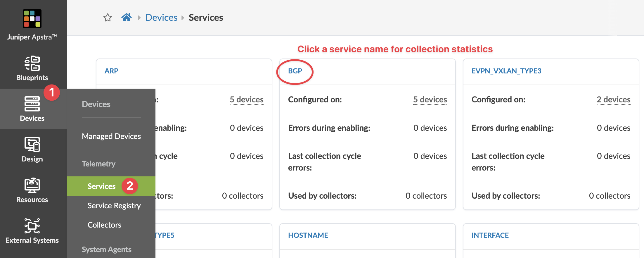This screenshot has width=644, height=258.
Task: Click the Devices breadcrumb link
Action: point(161,18)
